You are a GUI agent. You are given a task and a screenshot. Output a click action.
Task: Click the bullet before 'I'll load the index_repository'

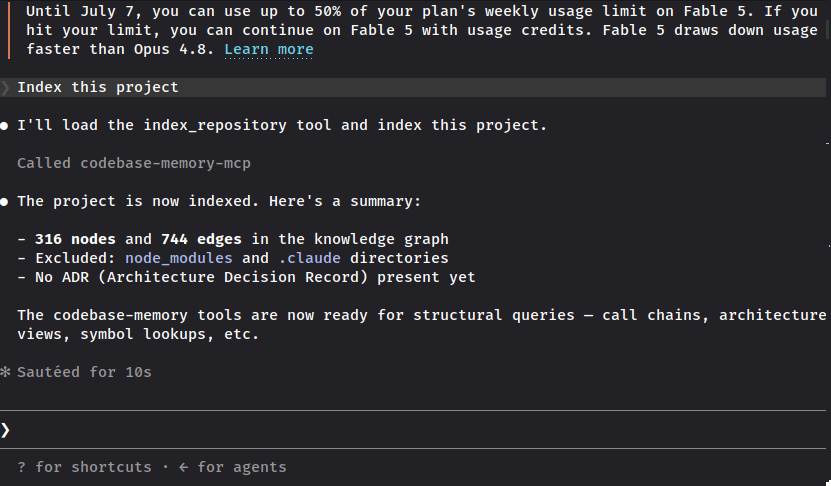pyautogui.click(x=4, y=126)
